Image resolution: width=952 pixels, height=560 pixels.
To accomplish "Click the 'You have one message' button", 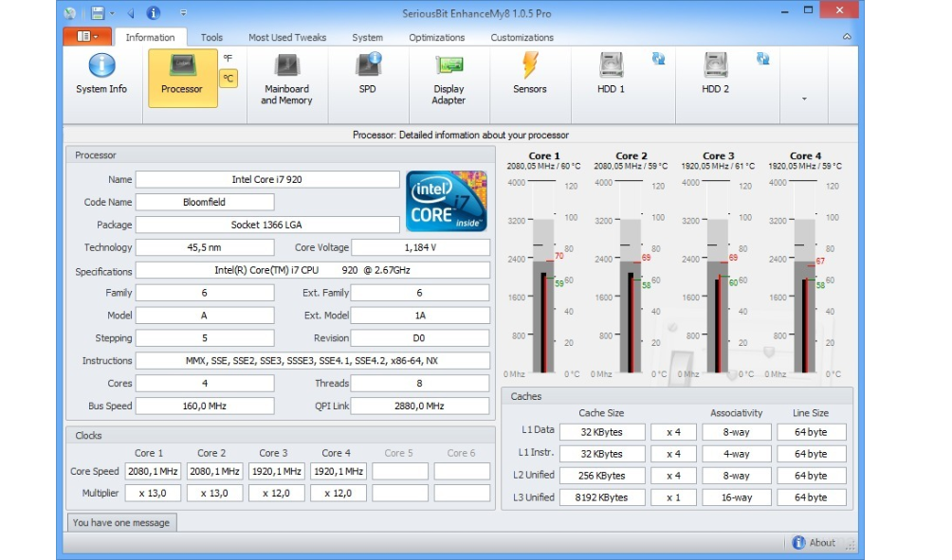I will (121, 522).
